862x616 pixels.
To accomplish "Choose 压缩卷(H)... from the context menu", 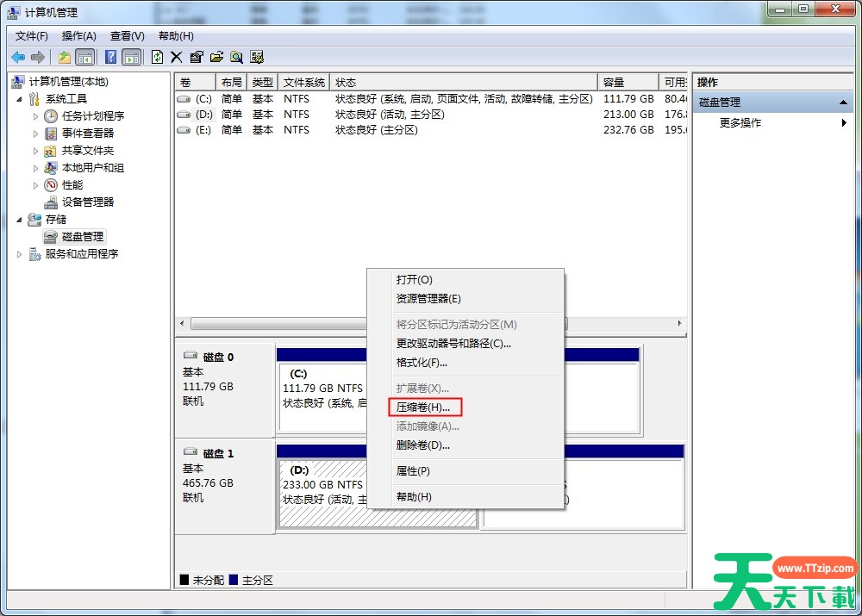I will tap(422, 407).
